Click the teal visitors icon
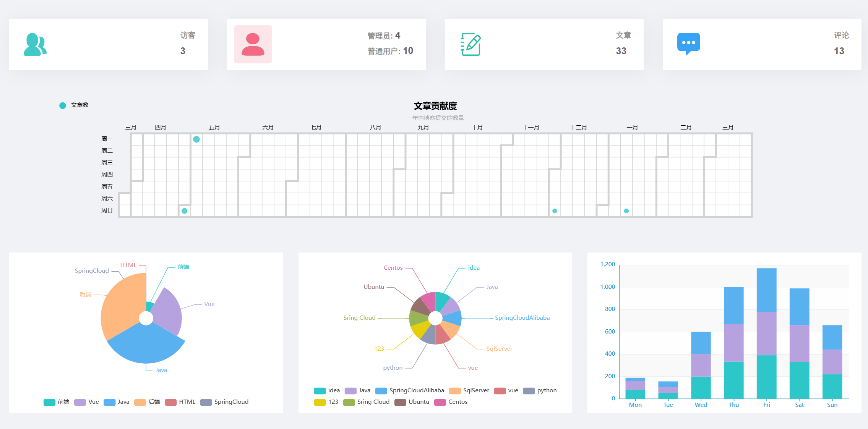 click(35, 44)
